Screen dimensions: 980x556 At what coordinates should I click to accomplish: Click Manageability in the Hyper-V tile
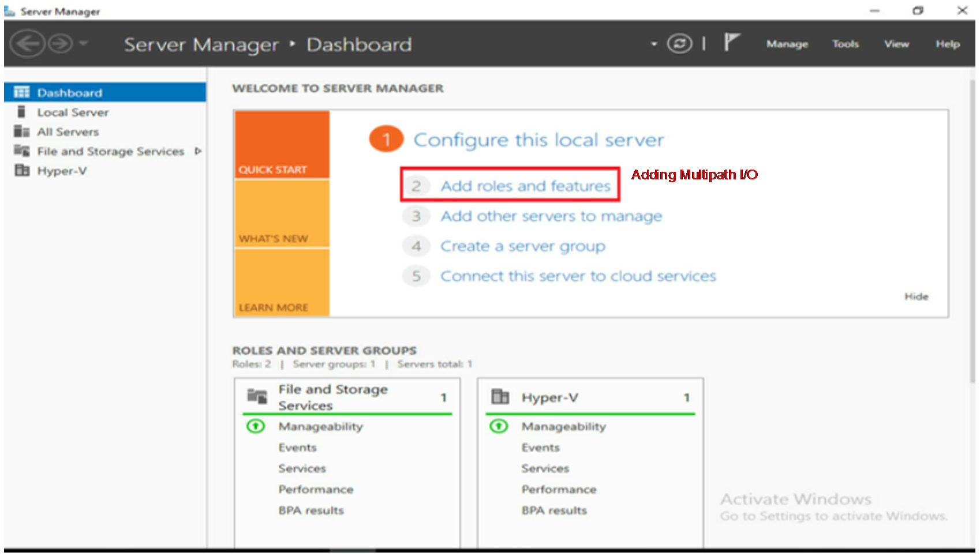coord(563,426)
